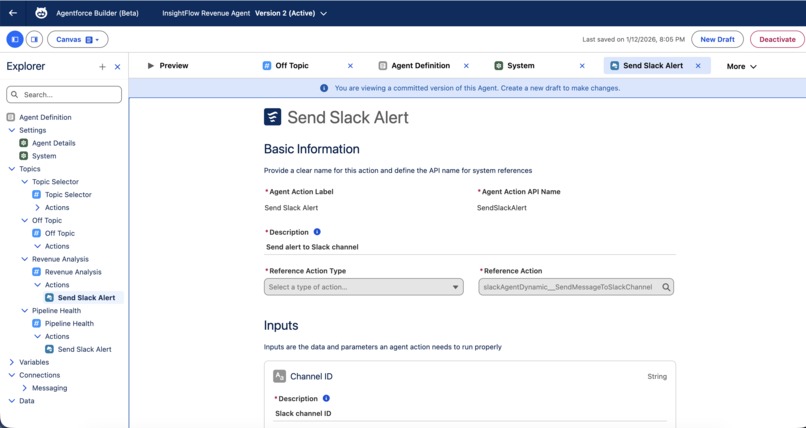Viewport: 806px width, 428px height.
Task: Collapse Actions under Pipeline Health
Action: pyautogui.click(x=38, y=336)
